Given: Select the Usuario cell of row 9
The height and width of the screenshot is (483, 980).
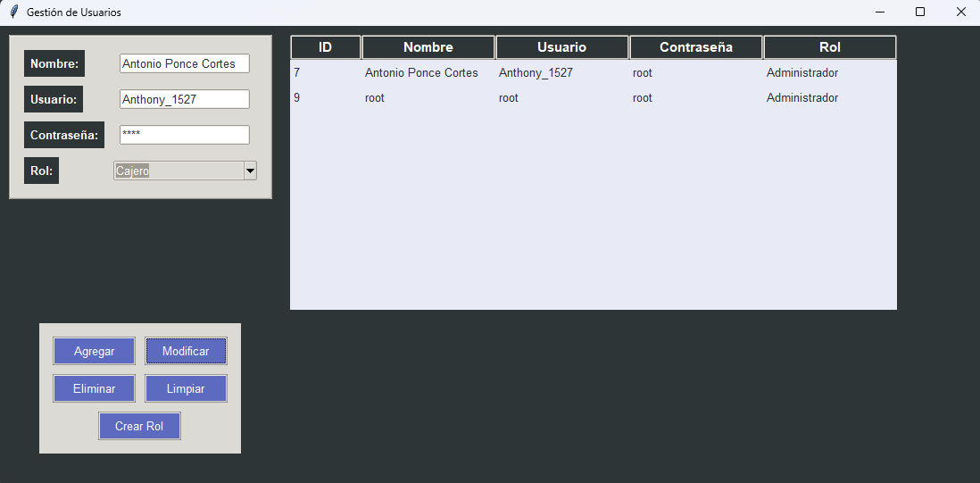Looking at the screenshot, I should pyautogui.click(x=562, y=98).
